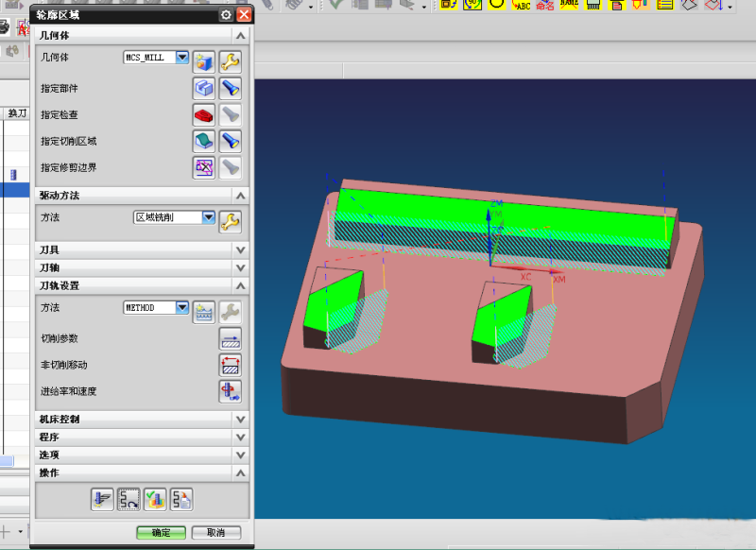Open the METHOD dropdown in 刀轨设置
The image size is (756, 550).
coord(182,308)
